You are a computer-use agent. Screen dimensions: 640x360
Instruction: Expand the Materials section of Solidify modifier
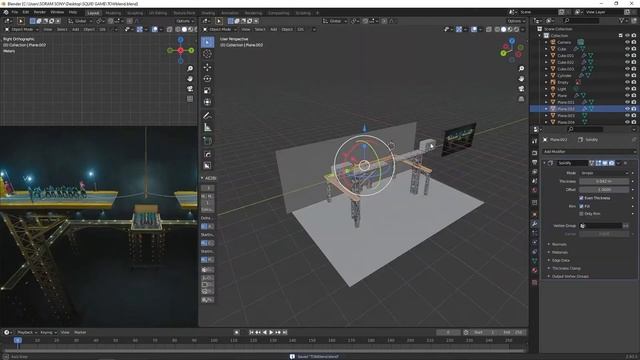pyautogui.click(x=560, y=252)
